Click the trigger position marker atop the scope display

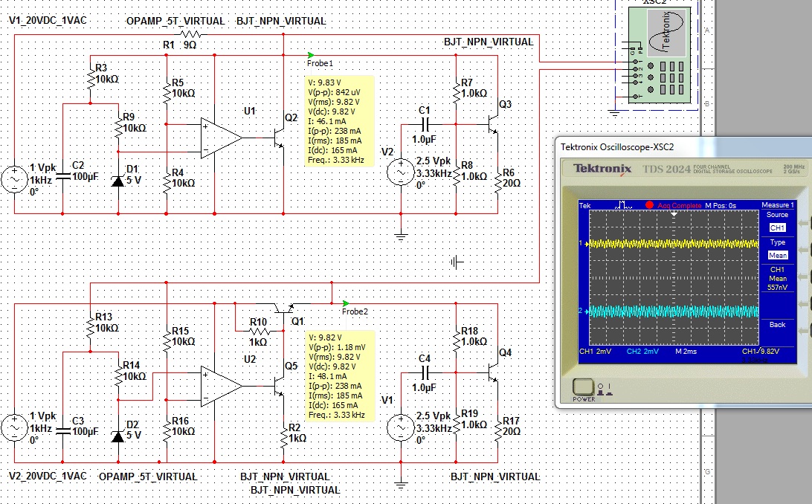tap(674, 213)
